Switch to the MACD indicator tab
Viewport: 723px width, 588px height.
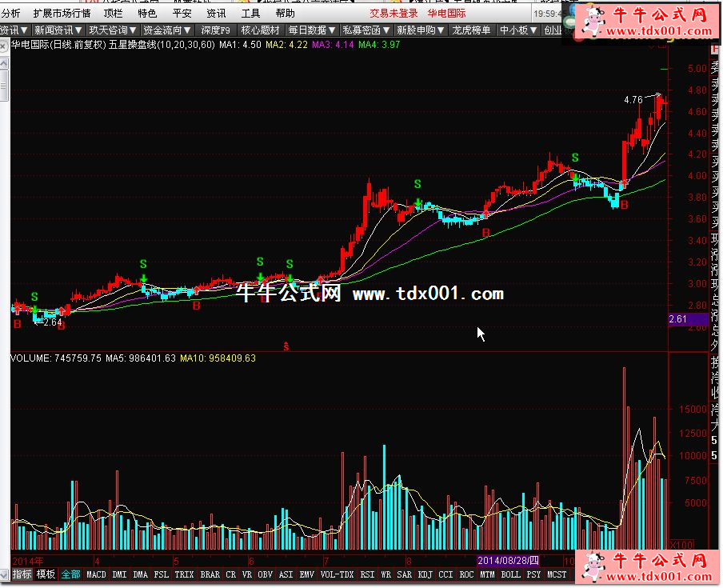click(96, 574)
